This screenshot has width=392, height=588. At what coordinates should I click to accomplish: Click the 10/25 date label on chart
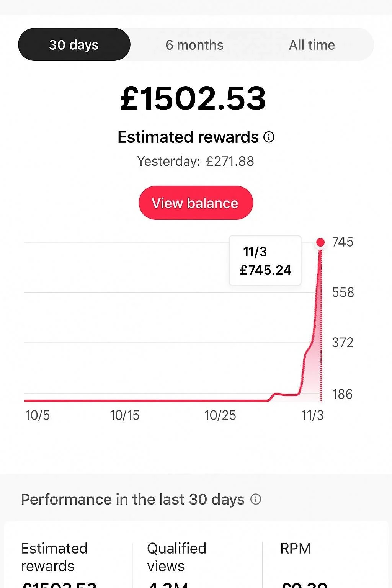(x=220, y=415)
